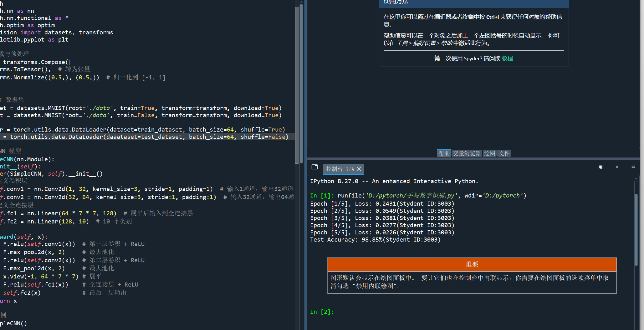
Task: Select the 'Epoch [1/5], Loss: 0.2431' console line
Action: point(382,204)
